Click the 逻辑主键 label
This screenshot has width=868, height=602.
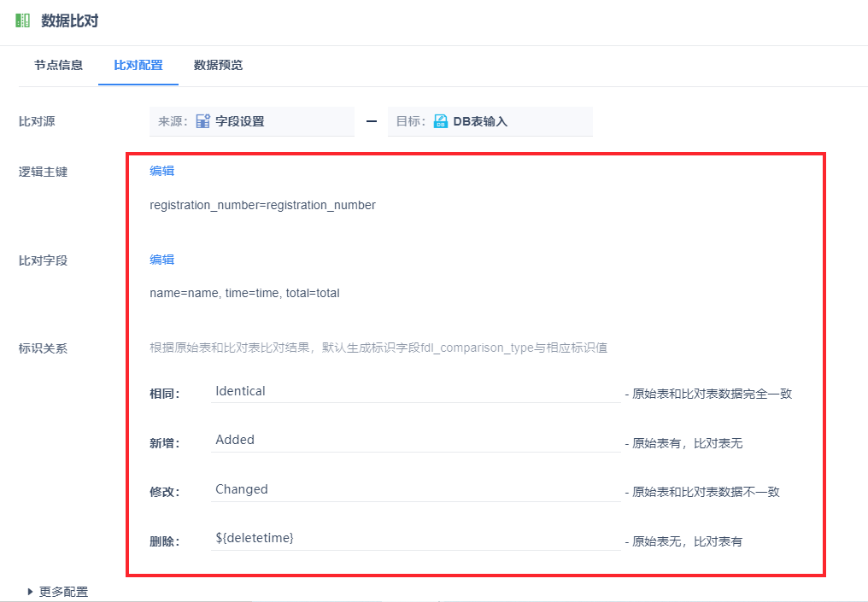pyautogui.click(x=44, y=172)
